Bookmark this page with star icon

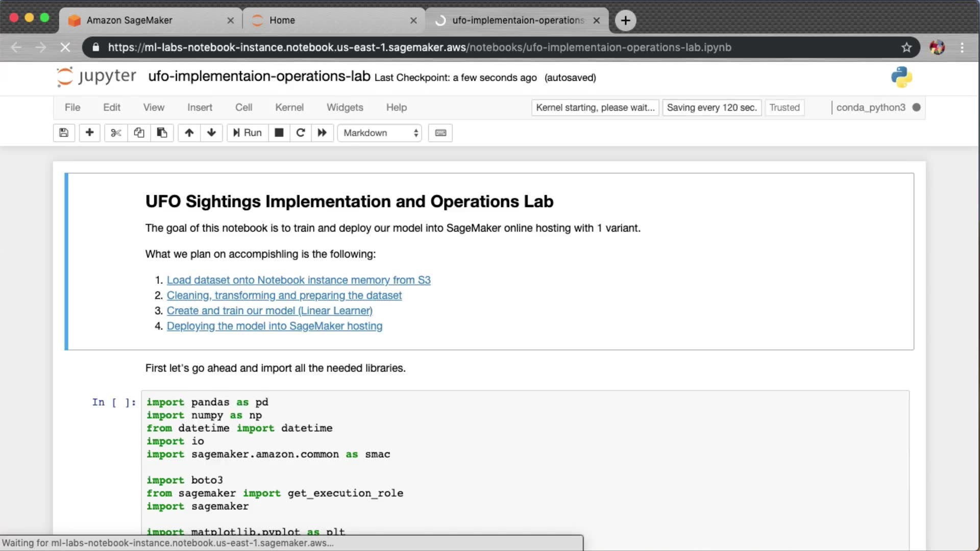(x=906, y=47)
